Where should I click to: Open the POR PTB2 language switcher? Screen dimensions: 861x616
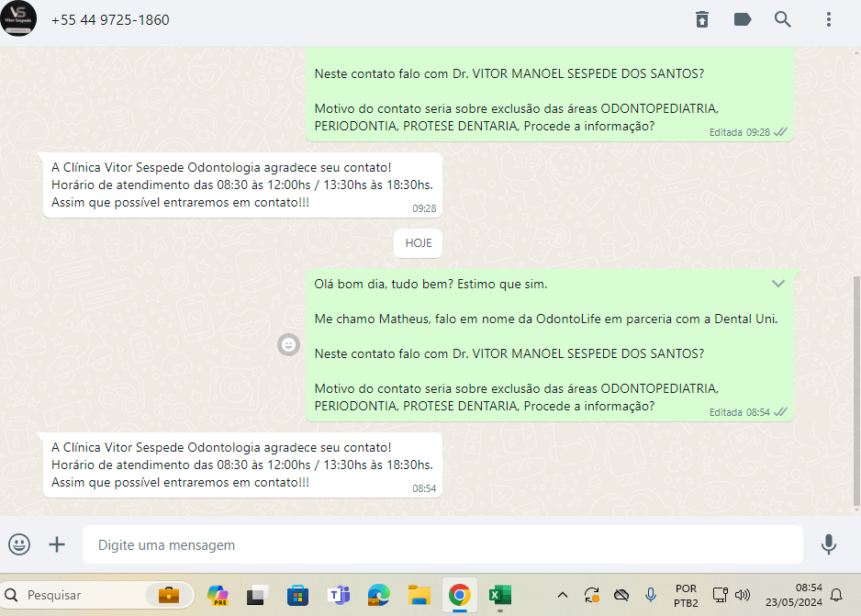coord(686,595)
